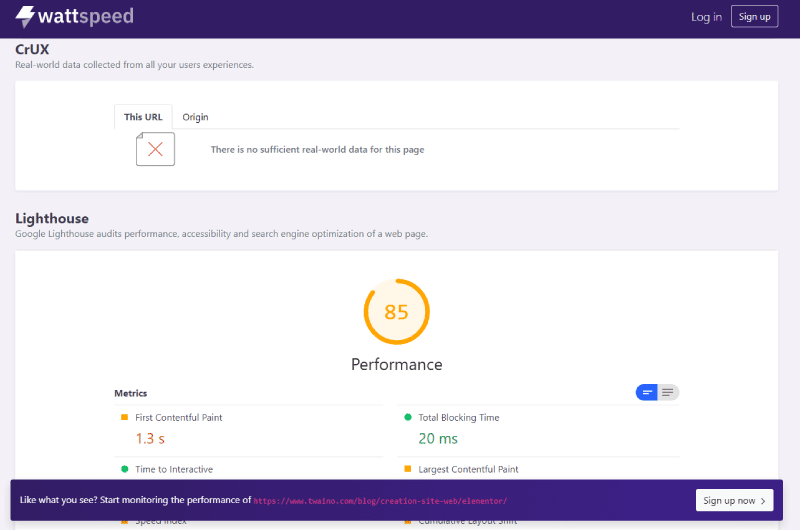
Task: Click the 'First Contentful Paint' label
Action: point(179,417)
